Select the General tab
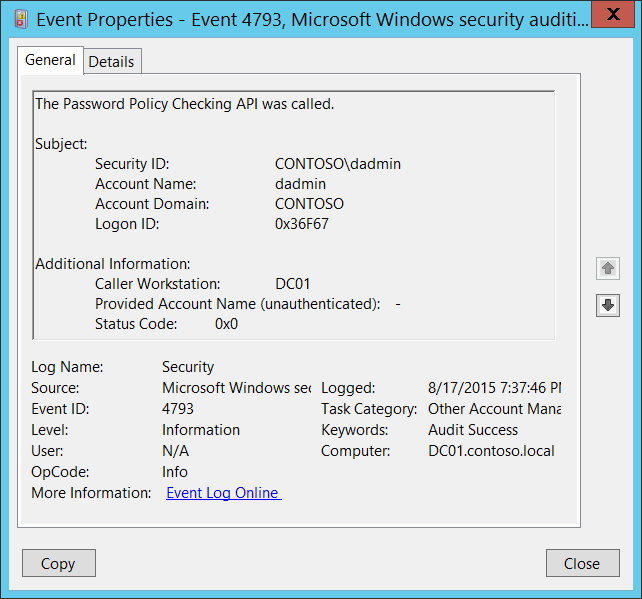This screenshot has height=599, width=642. point(50,60)
